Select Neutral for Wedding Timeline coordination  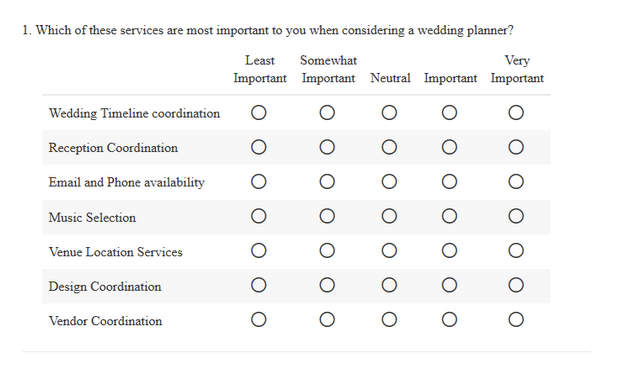coord(389,113)
